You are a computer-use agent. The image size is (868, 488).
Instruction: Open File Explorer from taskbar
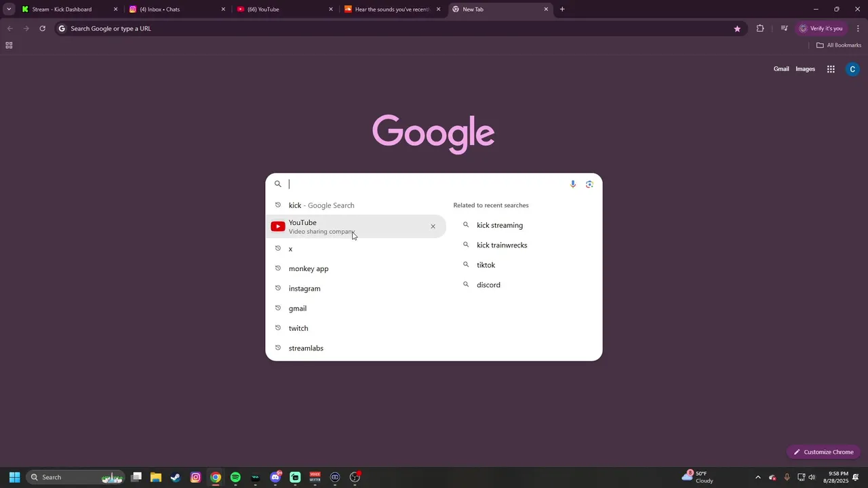coord(156,477)
